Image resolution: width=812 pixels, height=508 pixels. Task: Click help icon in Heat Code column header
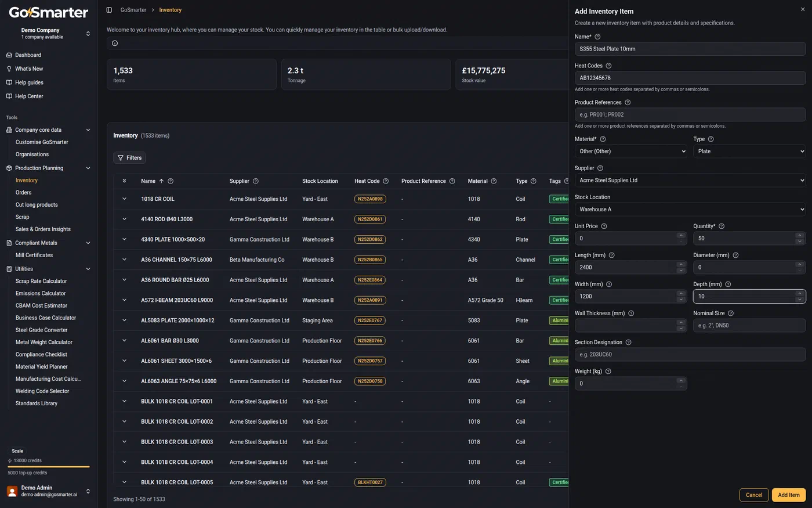coord(386,181)
